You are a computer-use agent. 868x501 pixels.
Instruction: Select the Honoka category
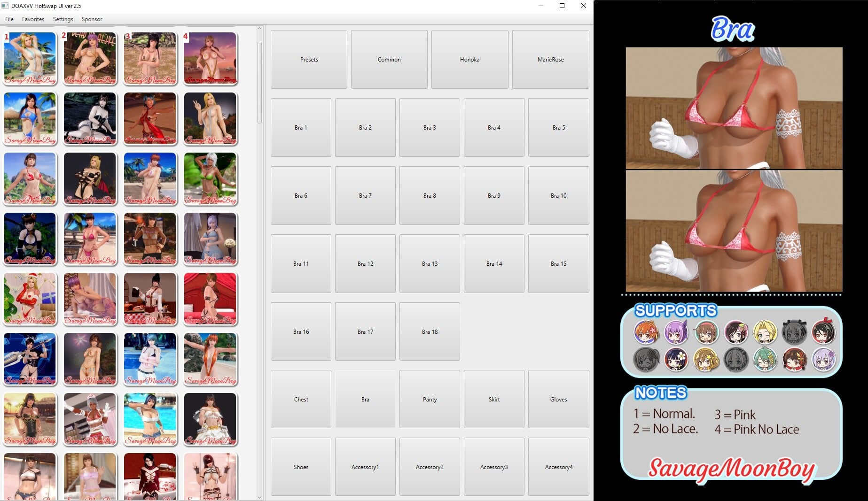[x=469, y=60]
